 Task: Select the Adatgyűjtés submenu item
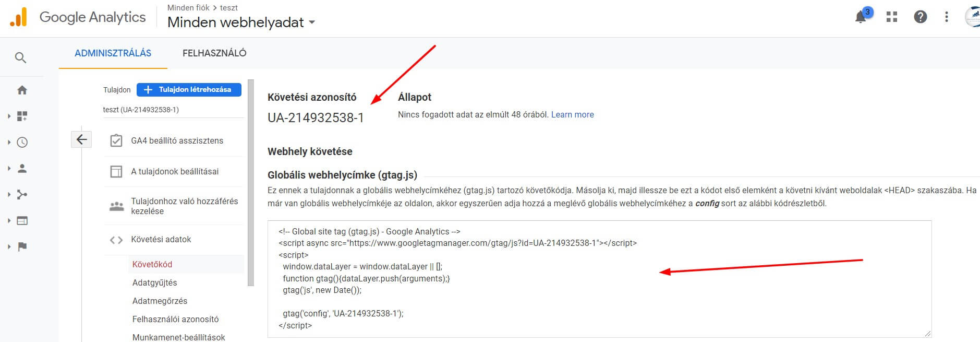(154, 282)
